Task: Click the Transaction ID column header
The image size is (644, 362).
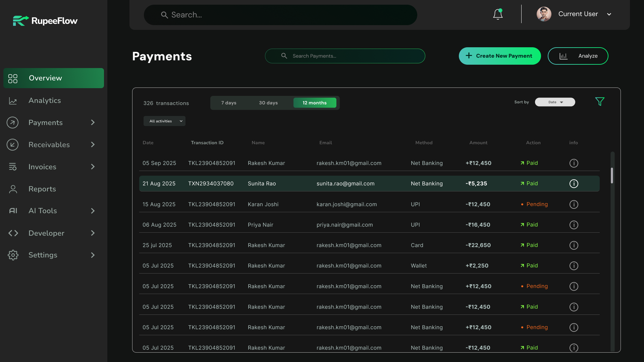Action: [207, 143]
